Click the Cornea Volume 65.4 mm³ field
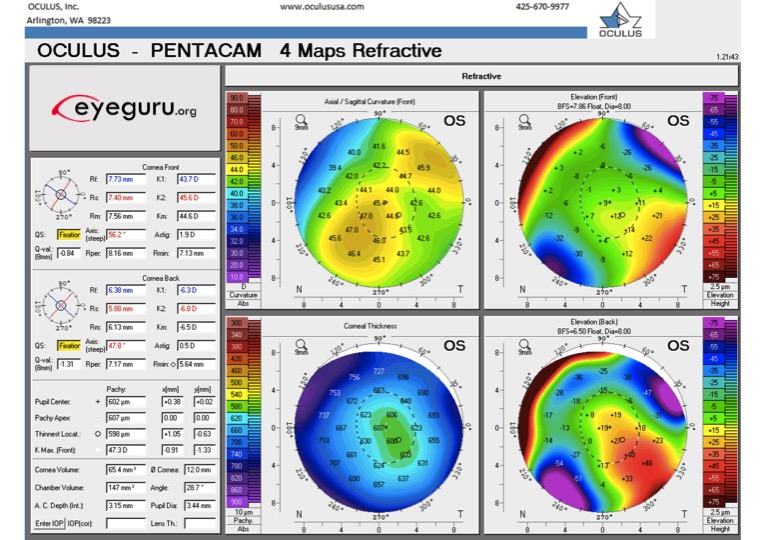This screenshot has height=540, width=766. point(126,470)
